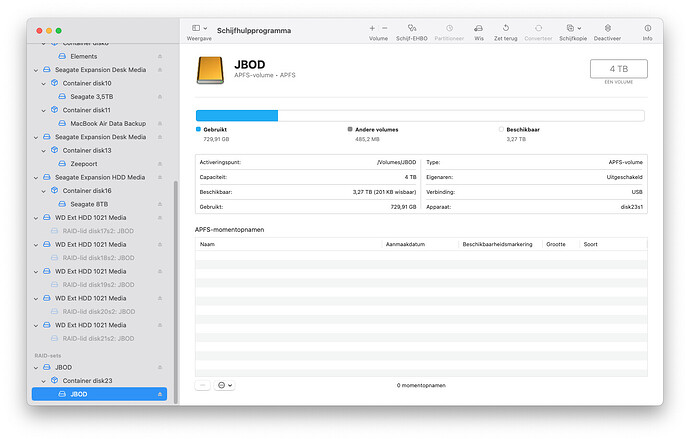This screenshot has height=441, width=690.
Task: Click the plus icon to add volume
Action: [x=372, y=28]
